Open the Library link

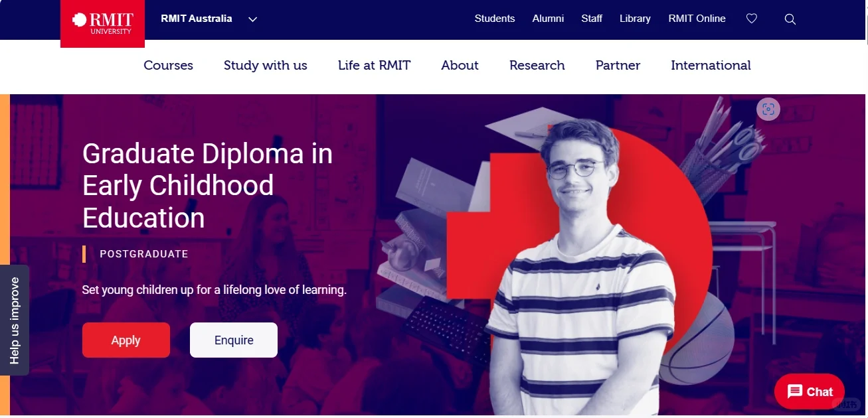coord(635,19)
